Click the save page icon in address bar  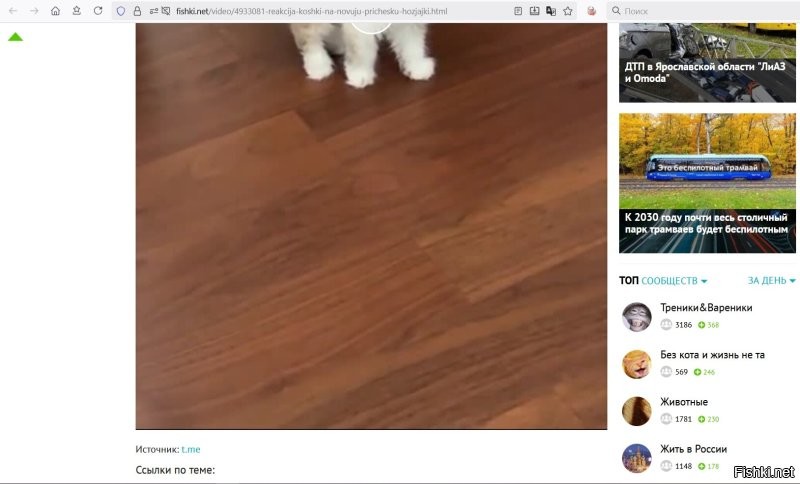tap(534, 11)
